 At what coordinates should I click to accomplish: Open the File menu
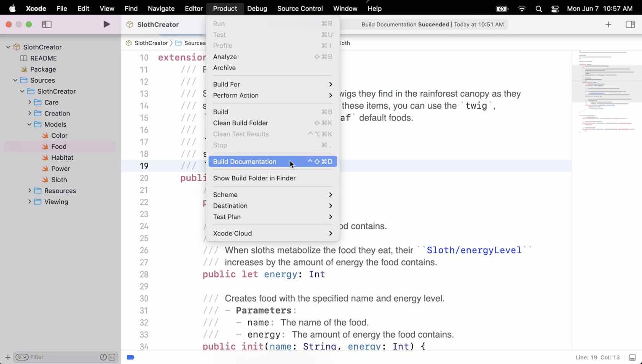(x=62, y=8)
